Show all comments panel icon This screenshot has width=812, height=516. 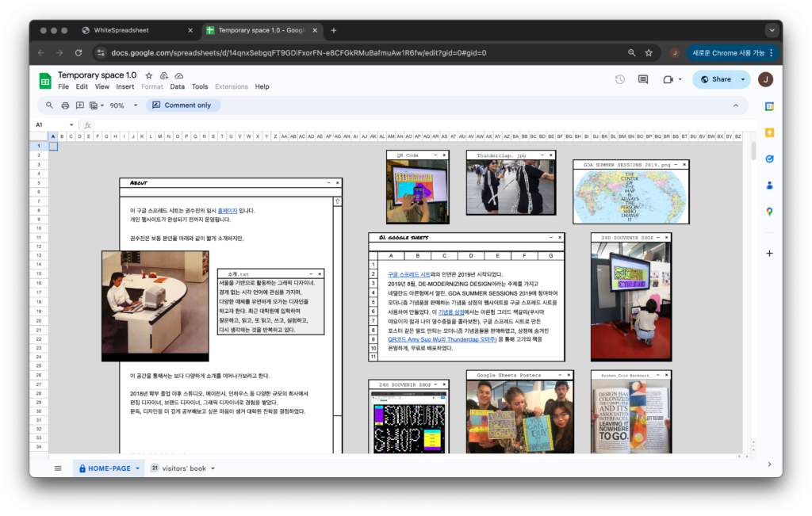(x=643, y=79)
